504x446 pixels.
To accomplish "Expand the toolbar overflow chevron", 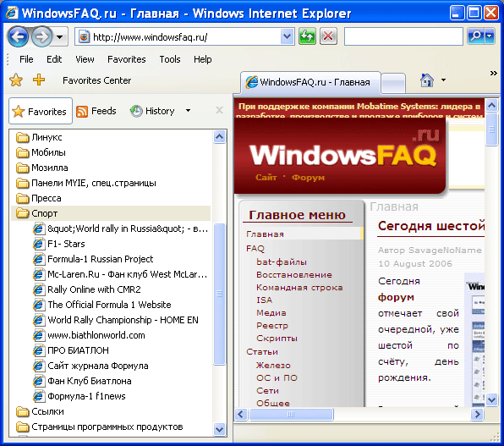I will 493,74.
